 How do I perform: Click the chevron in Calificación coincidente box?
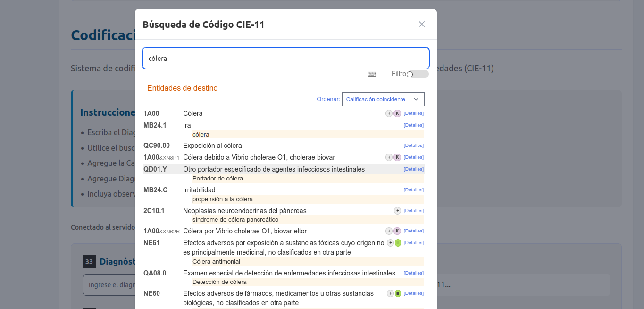pyautogui.click(x=416, y=99)
